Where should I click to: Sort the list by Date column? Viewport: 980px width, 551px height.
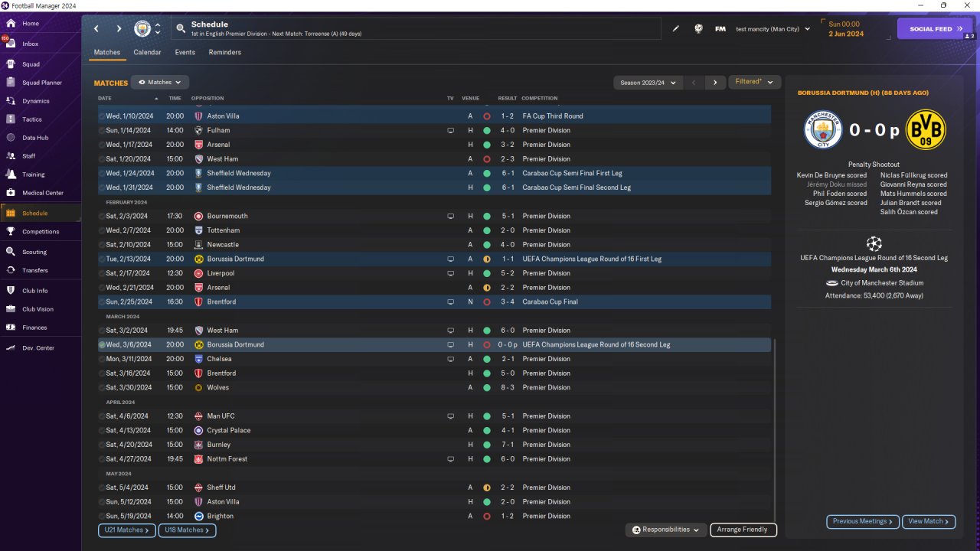point(105,99)
